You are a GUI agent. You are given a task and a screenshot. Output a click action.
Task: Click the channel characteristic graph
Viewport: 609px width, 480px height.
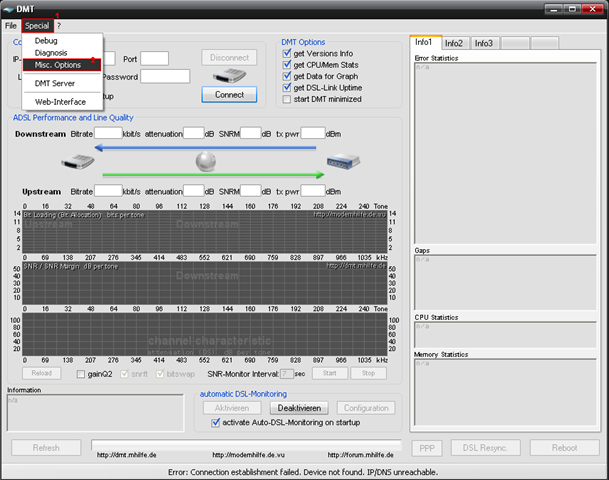205,334
